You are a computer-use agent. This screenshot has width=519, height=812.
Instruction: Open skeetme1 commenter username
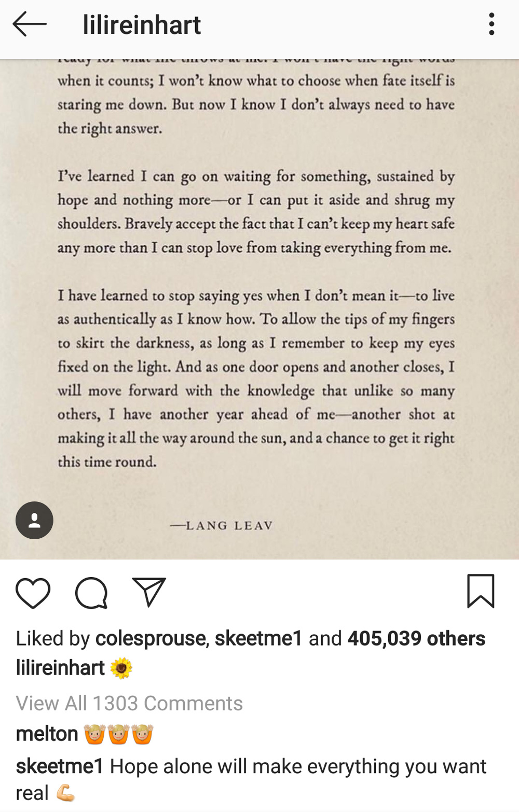click(60, 766)
